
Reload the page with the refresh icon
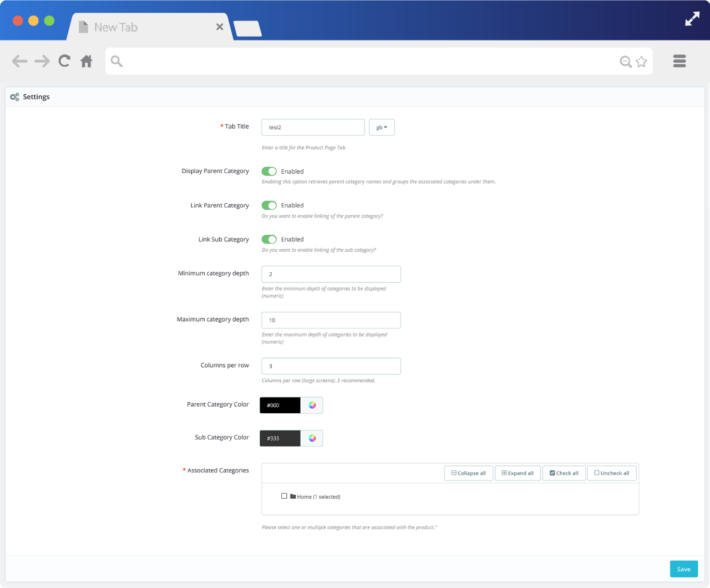click(64, 61)
